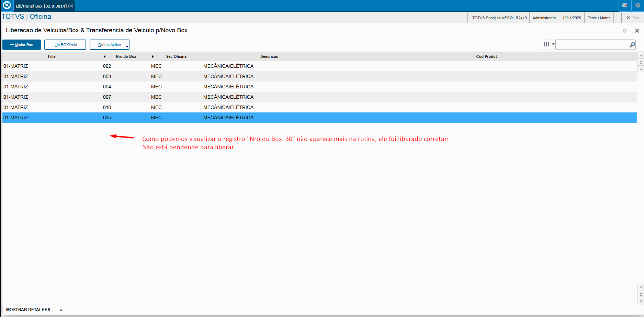Click MECÂNICA/ELÉTRICA in the box 003 row
The height and width of the screenshot is (317, 644).
[x=228, y=76]
